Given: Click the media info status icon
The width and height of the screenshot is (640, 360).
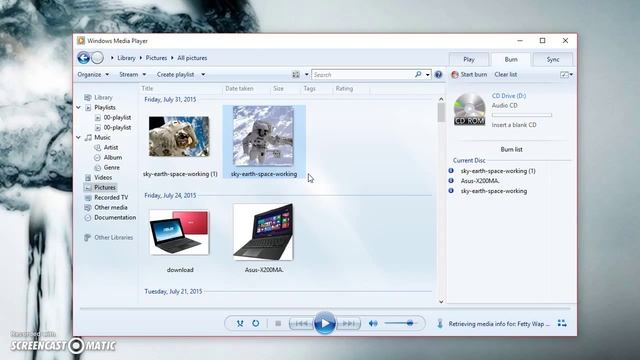Looking at the screenshot, I should coord(440,324).
